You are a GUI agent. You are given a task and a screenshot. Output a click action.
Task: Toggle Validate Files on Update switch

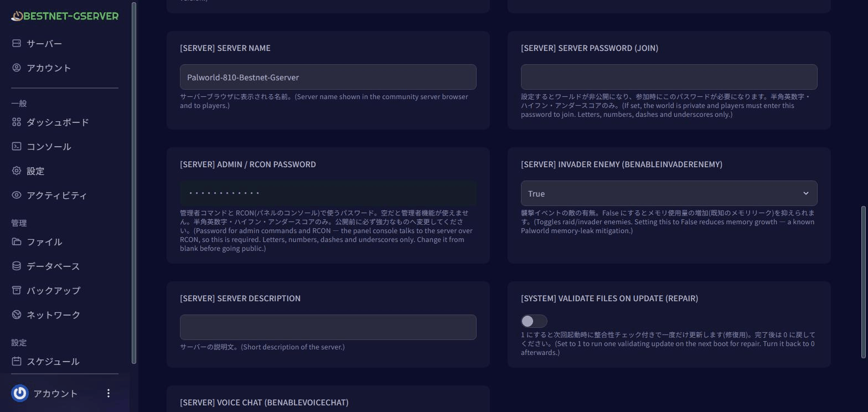[534, 321]
